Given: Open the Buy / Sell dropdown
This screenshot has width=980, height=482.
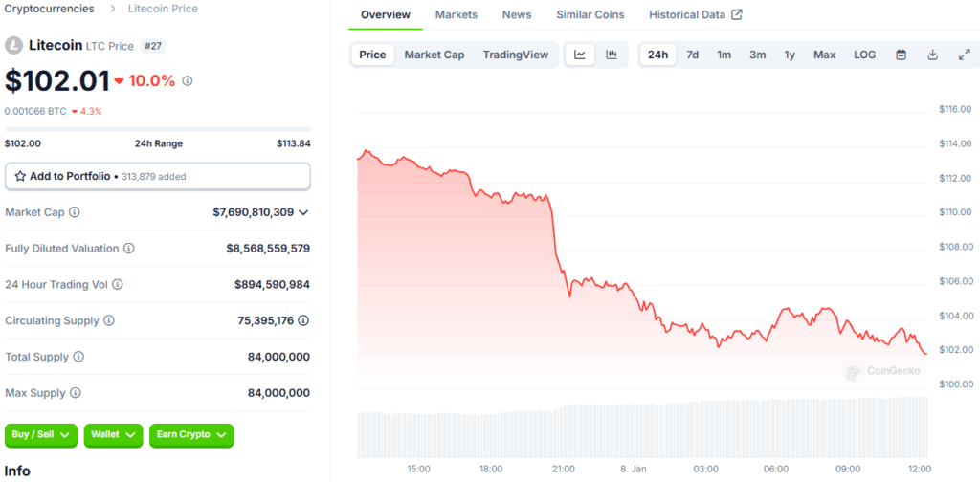Looking at the screenshot, I should (x=41, y=435).
